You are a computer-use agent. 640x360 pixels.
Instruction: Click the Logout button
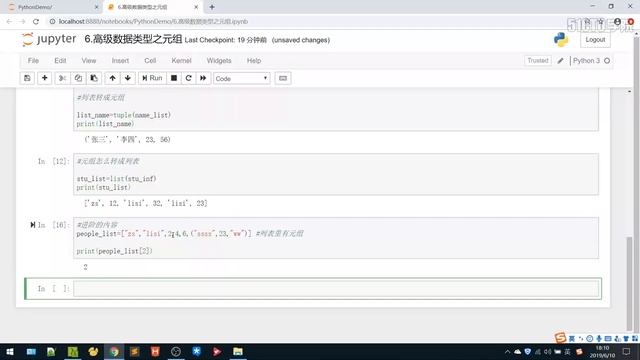tap(595, 40)
